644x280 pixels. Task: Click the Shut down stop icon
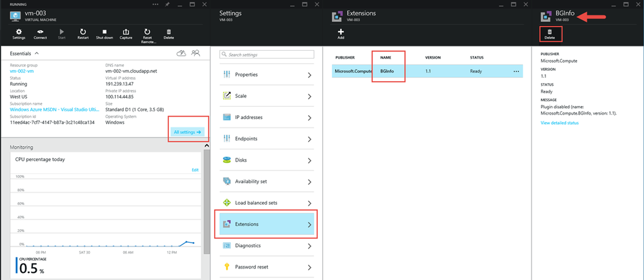104,32
